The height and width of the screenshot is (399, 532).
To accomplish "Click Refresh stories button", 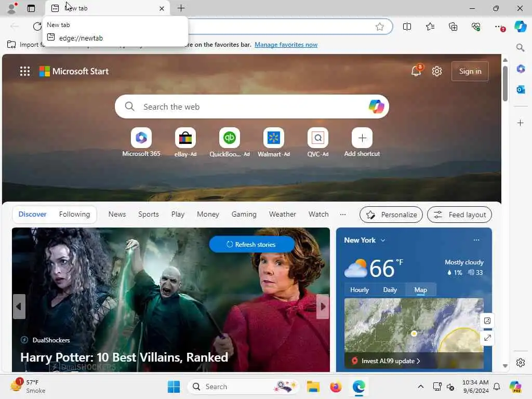I will pyautogui.click(x=252, y=244).
